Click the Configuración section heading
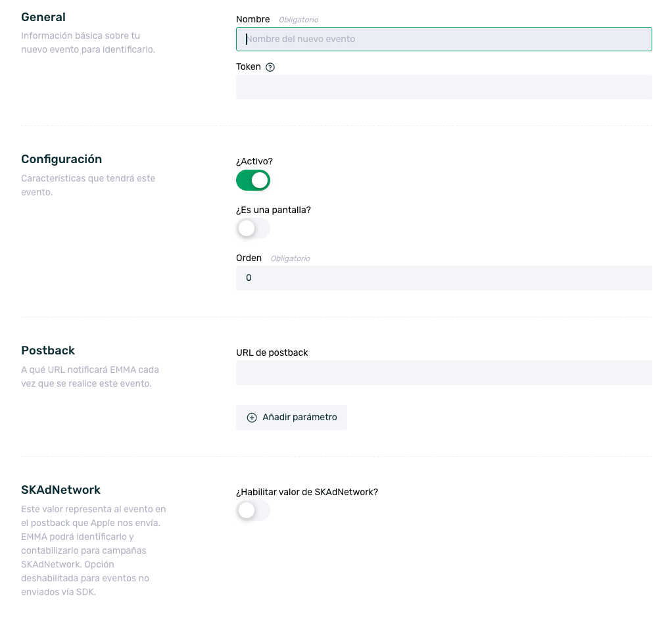 [x=61, y=159]
